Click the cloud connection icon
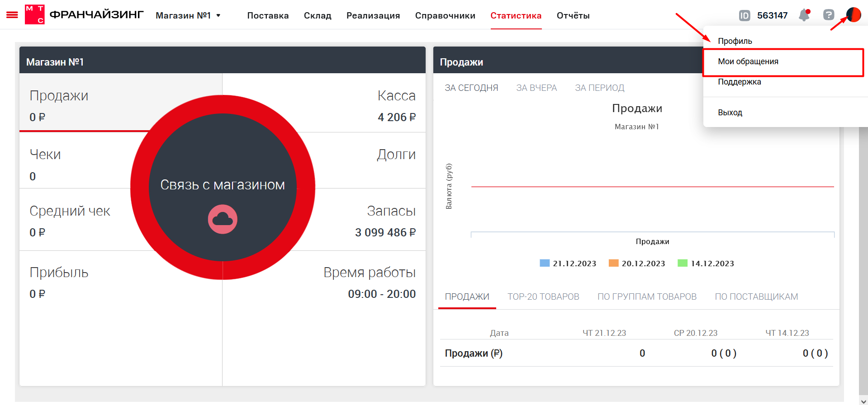Image resolution: width=868 pixels, height=405 pixels. pos(223,219)
